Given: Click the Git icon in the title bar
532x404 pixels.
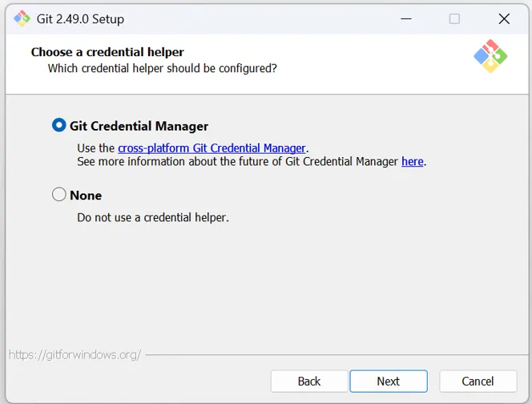Looking at the screenshot, I should [22, 18].
